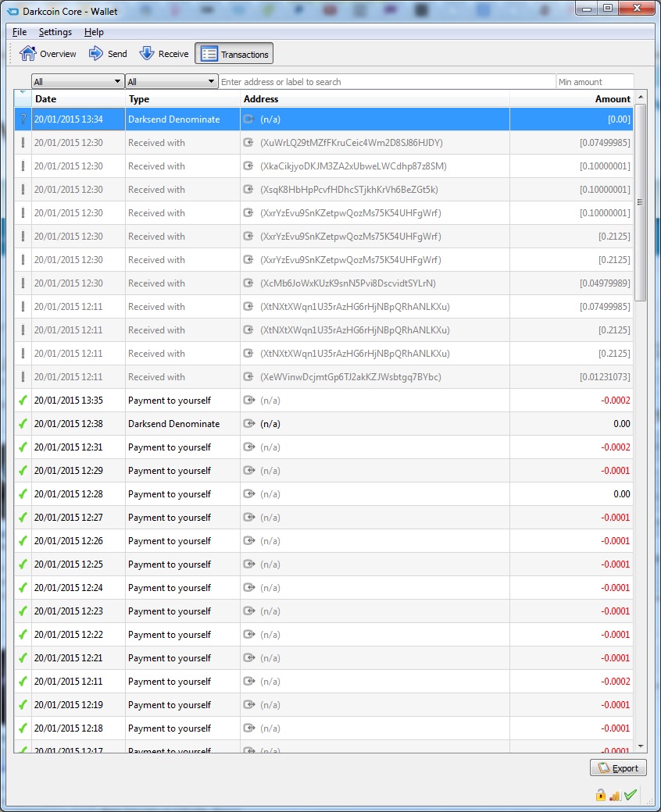This screenshot has width=661, height=812.
Task: Click green checkmark of 13:35 payment row
Action: pyautogui.click(x=23, y=401)
